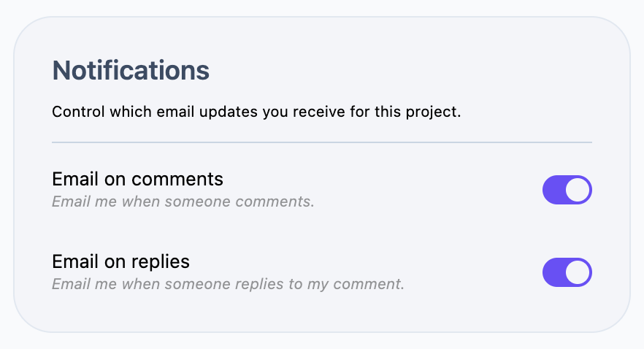Screen dimensions: 644x349
Task: Click the Notifications heading
Action: click(131, 71)
